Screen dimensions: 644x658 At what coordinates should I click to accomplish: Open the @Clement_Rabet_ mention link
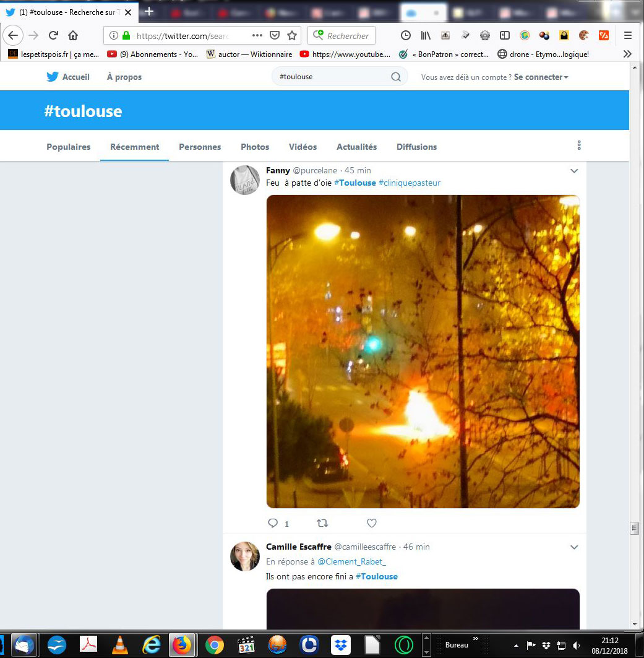[351, 561]
